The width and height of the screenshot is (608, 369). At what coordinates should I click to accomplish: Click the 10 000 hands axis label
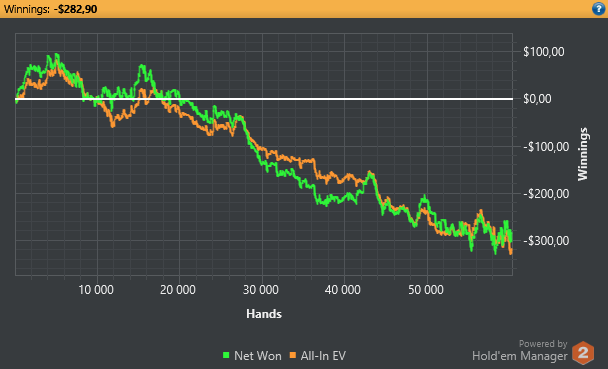point(96,290)
